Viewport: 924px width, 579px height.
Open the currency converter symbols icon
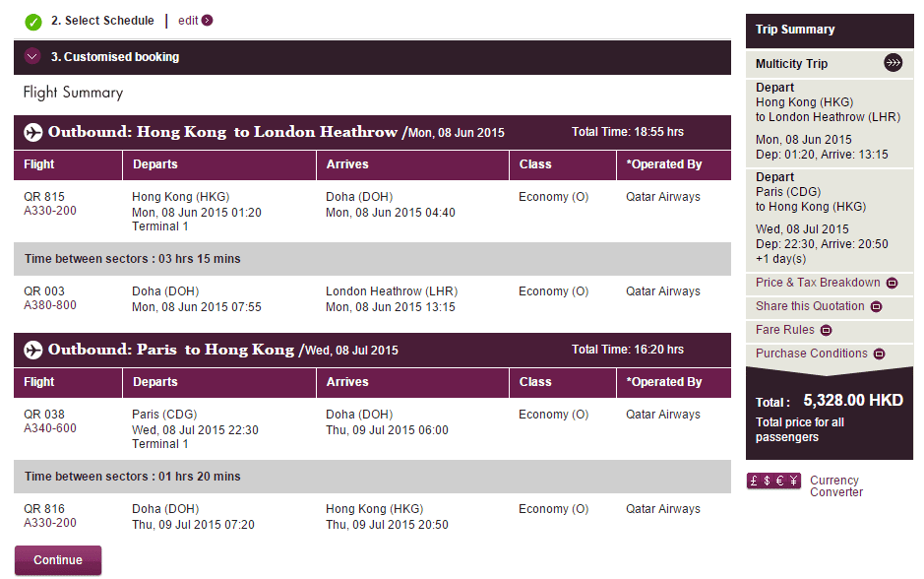[x=773, y=482]
